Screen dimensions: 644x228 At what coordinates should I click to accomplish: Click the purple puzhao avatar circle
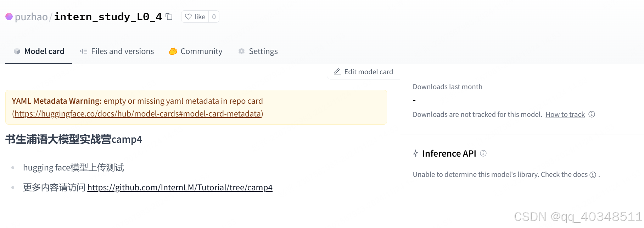pyautogui.click(x=9, y=17)
